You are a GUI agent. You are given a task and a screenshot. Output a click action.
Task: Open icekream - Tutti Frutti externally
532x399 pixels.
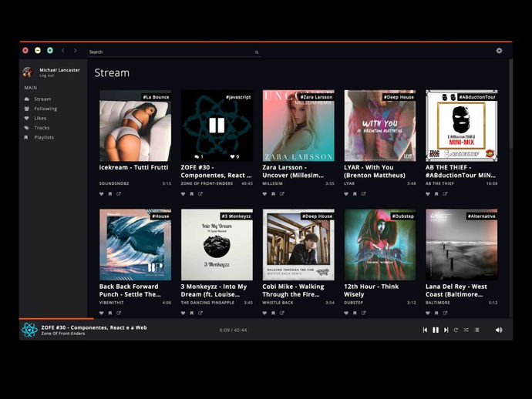[x=119, y=194]
